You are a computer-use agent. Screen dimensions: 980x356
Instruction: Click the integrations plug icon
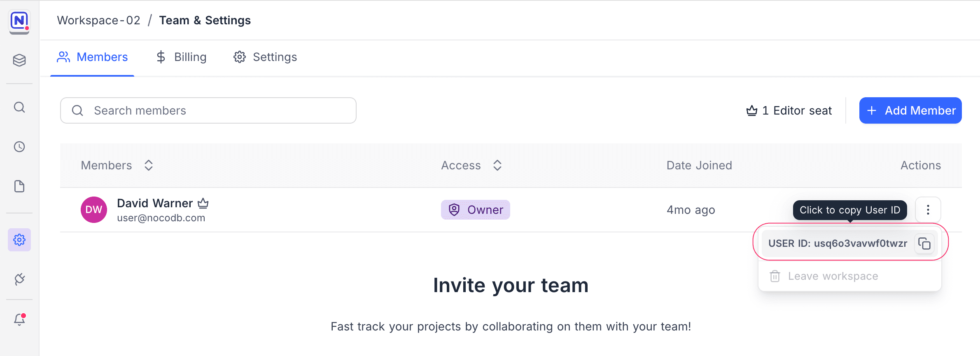click(19, 279)
